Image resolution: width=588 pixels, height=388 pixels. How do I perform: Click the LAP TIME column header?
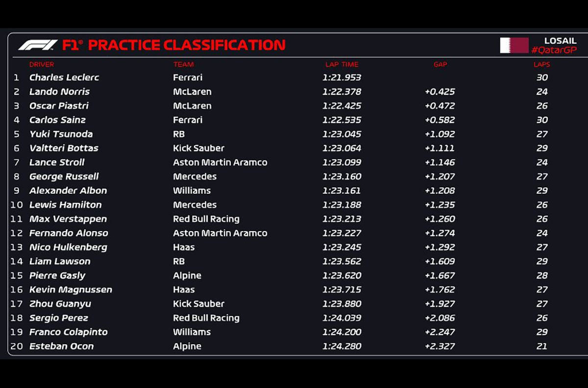pos(342,64)
